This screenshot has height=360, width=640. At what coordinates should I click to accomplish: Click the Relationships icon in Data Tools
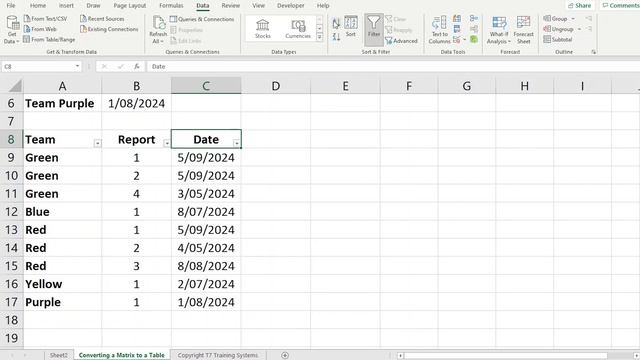(473, 29)
